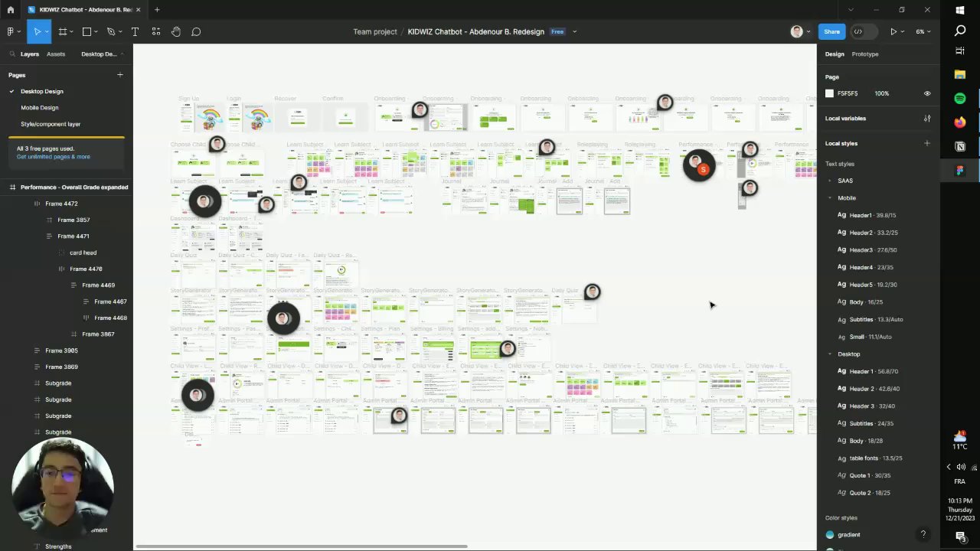Image resolution: width=980 pixels, height=551 pixels.
Task: Add a new local style
Action: (x=927, y=143)
